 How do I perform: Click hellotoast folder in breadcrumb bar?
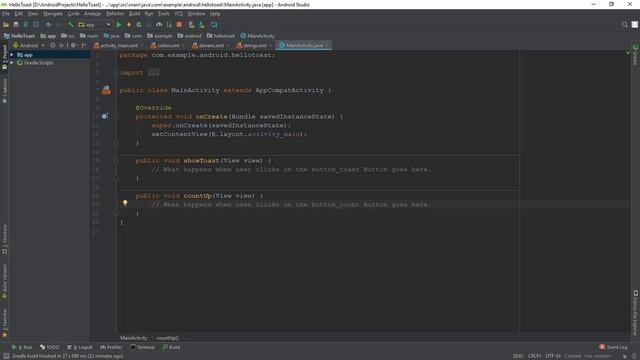[x=220, y=36]
